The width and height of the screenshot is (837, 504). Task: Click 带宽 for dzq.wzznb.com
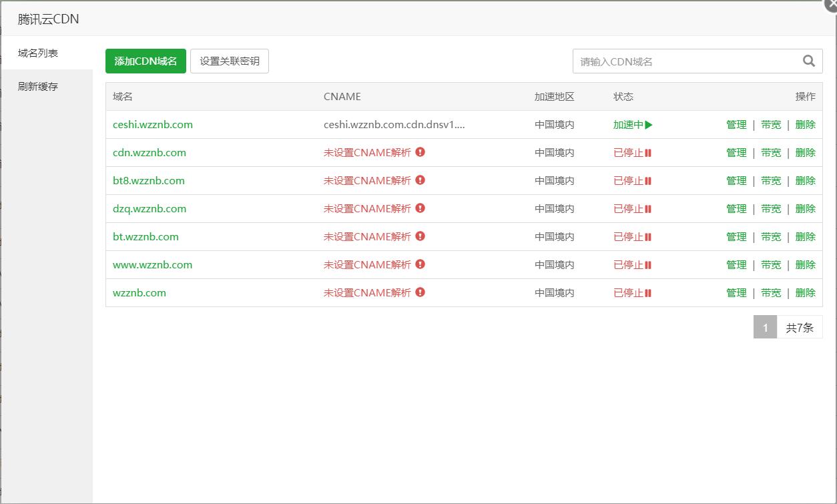[x=771, y=209]
